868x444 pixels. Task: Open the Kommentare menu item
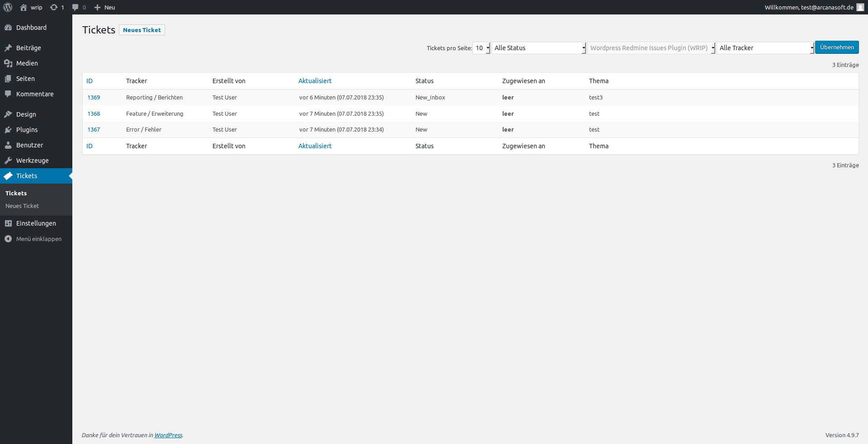click(x=36, y=94)
